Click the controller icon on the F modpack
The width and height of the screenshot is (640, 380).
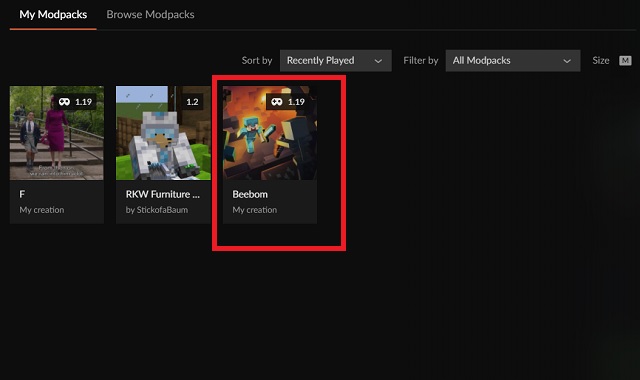pos(64,102)
